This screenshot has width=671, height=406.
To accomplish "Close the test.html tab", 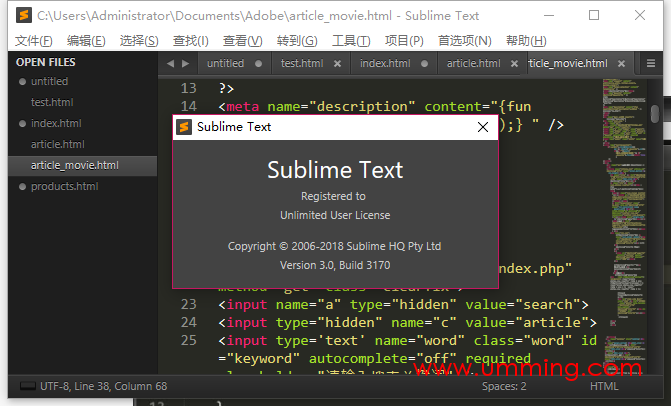I will coord(337,64).
